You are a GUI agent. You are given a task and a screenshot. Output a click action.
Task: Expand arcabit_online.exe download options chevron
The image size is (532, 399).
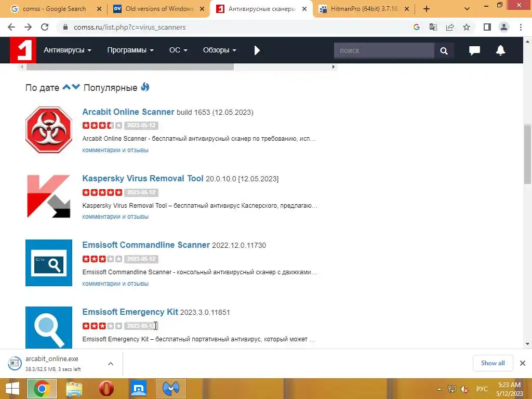(x=111, y=363)
